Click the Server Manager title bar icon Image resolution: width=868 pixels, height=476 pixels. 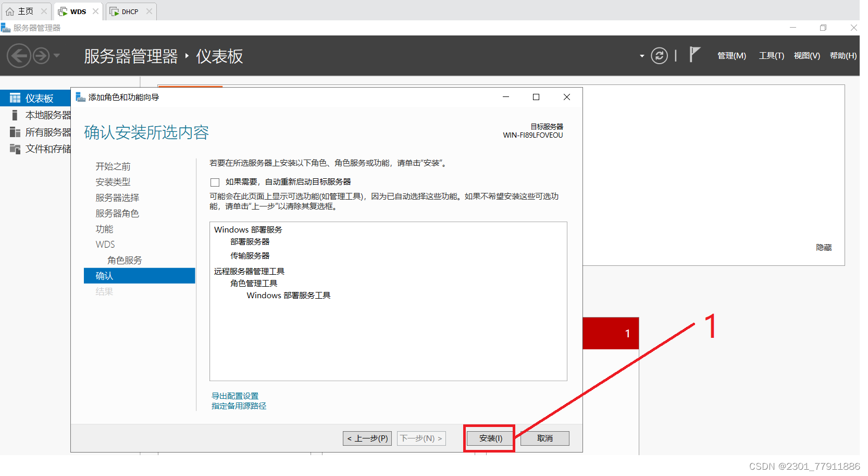point(6,28)
